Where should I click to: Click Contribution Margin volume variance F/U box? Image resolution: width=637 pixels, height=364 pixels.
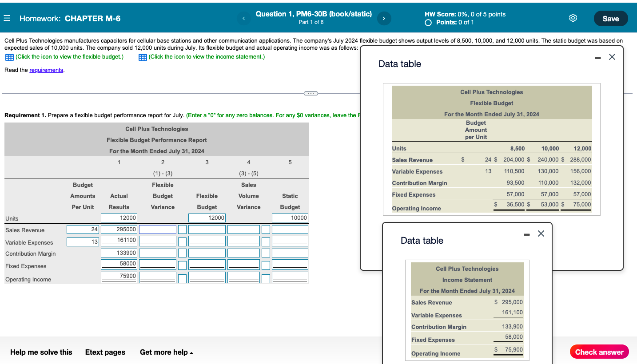266,253
